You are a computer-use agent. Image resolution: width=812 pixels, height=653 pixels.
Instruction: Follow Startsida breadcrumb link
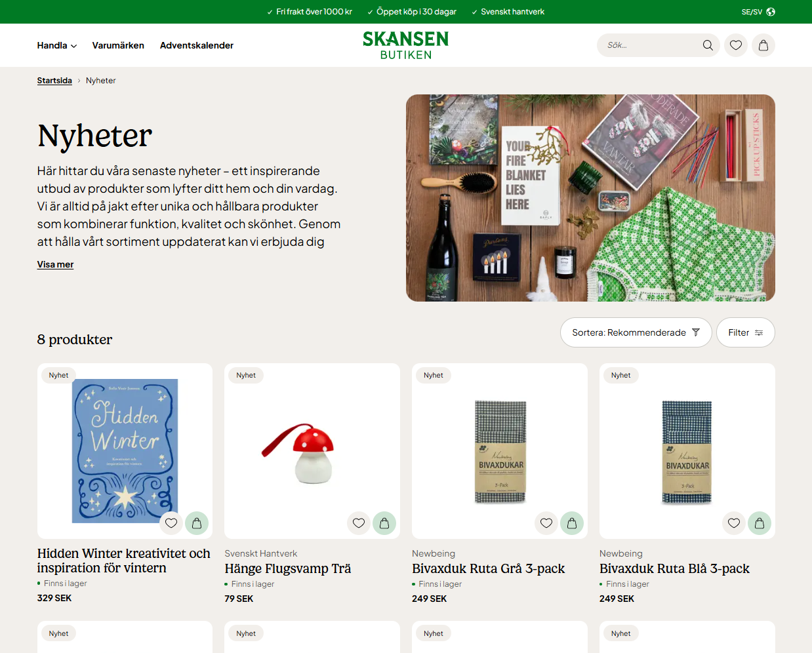[54, 81]
